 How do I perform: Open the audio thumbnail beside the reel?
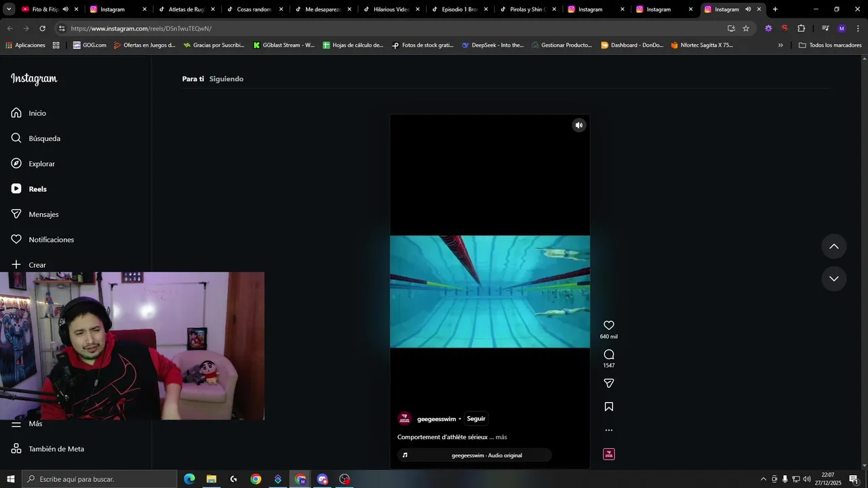[609, 454]
